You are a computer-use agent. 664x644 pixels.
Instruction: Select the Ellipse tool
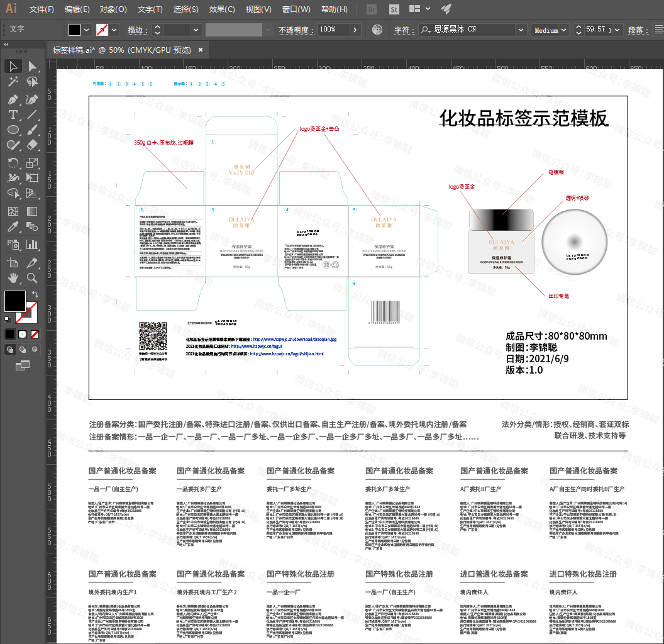point(13,130)
